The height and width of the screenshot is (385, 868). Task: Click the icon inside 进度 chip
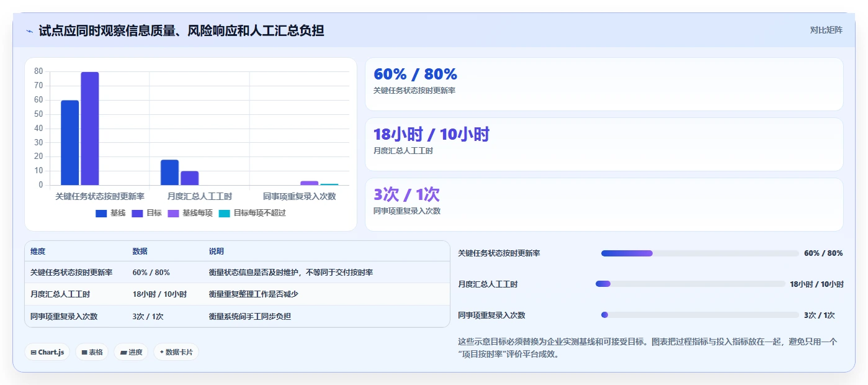123,352
